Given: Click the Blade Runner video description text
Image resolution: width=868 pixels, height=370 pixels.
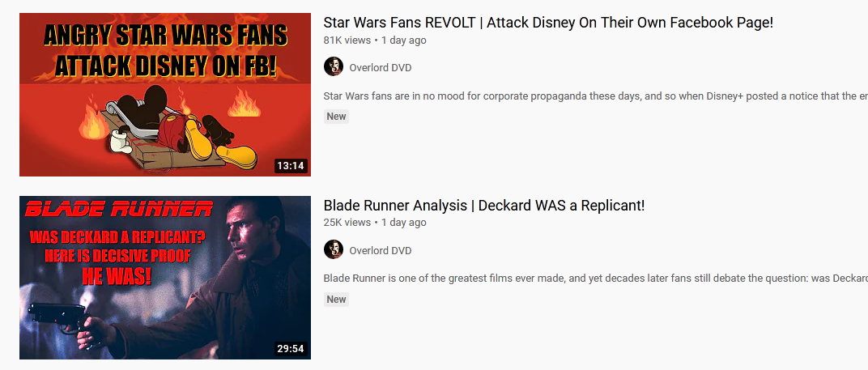Looking at the screenshot, I should (x=596, y=278).
